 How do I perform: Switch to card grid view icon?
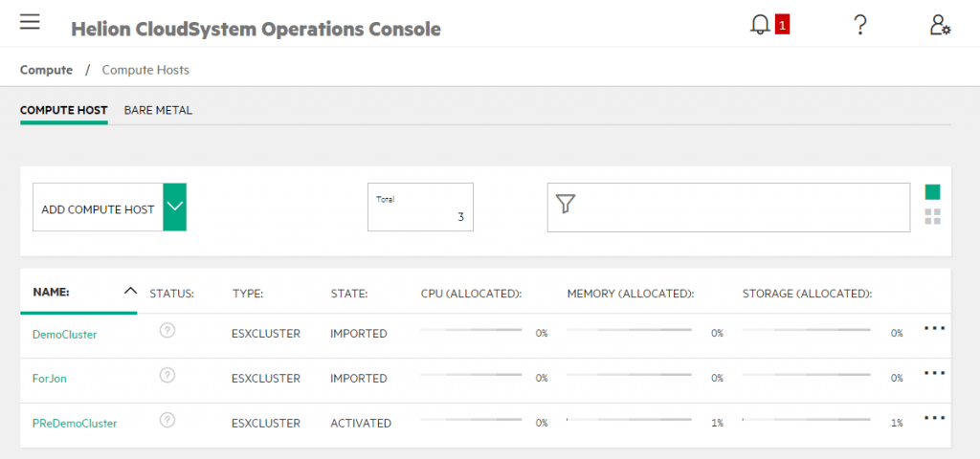click(932, 217)
